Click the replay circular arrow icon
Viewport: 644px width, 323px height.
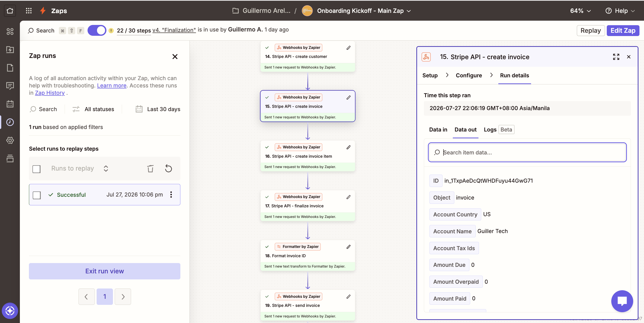coord(169,168)
